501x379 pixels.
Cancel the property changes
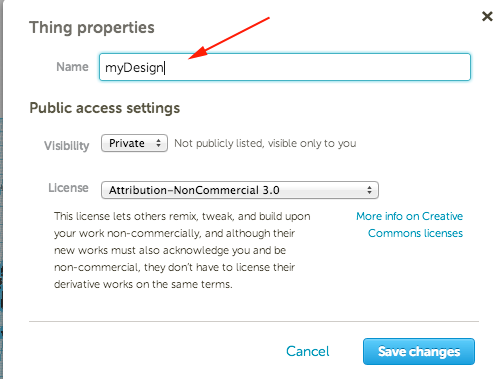(x=307, y=351)
